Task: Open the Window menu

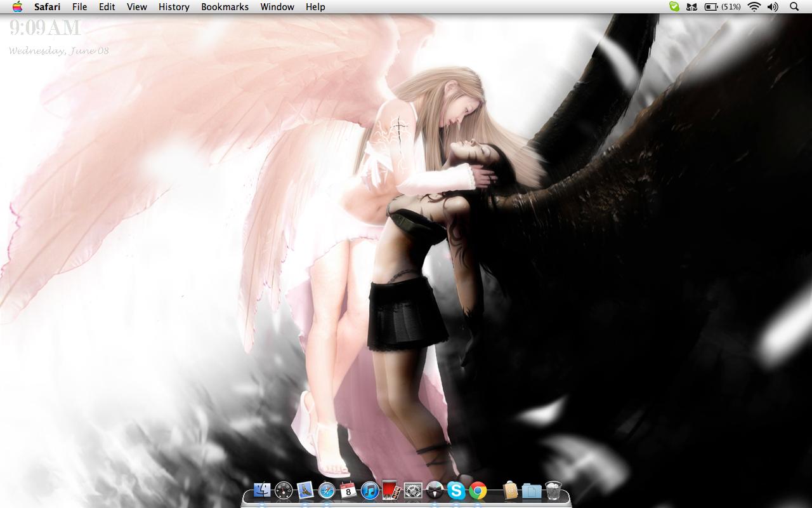Action: point(277,7)
